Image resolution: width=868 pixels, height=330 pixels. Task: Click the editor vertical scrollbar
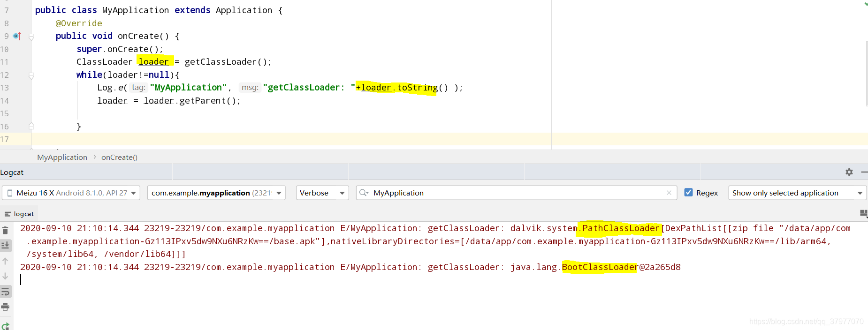click(866, 74)
